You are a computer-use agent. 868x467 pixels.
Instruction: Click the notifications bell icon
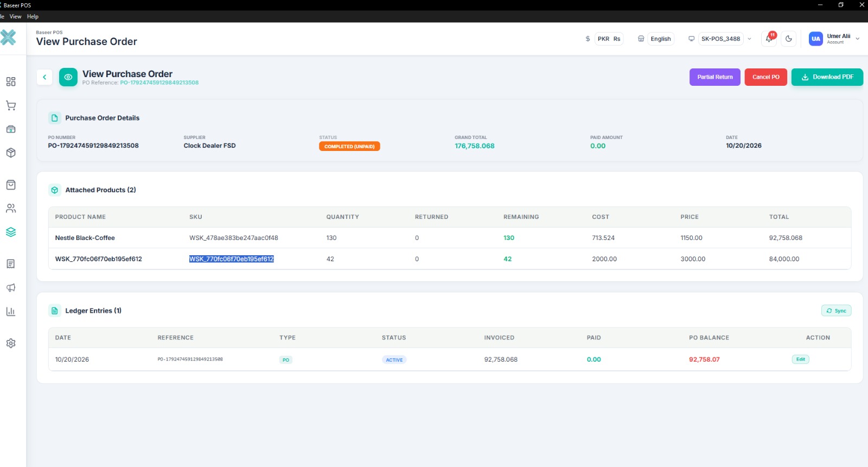coord(769,39)
